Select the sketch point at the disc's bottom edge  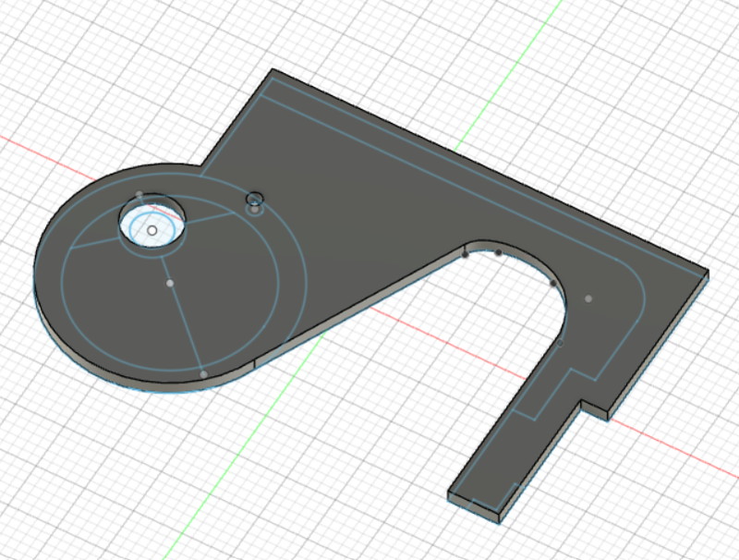203,375
